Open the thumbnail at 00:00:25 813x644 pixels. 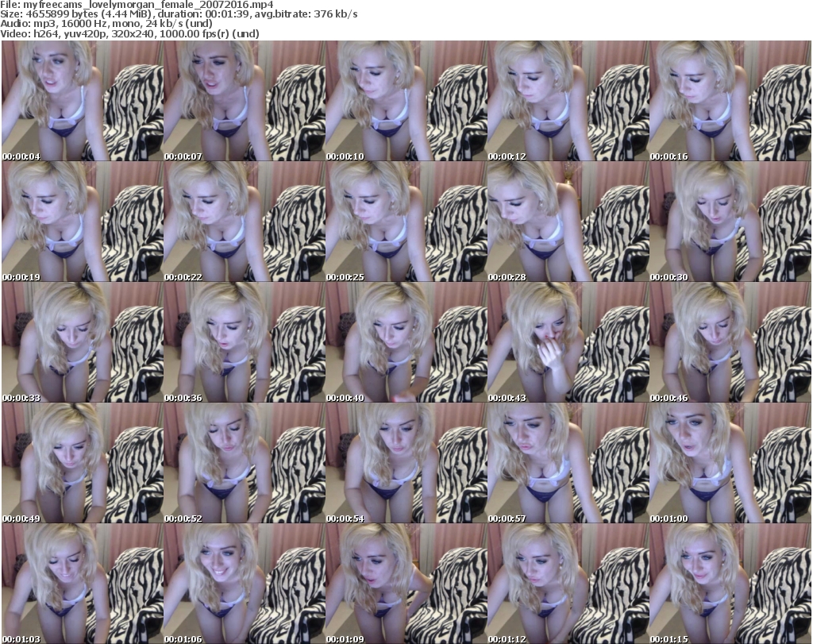click(x=406, y=222)
